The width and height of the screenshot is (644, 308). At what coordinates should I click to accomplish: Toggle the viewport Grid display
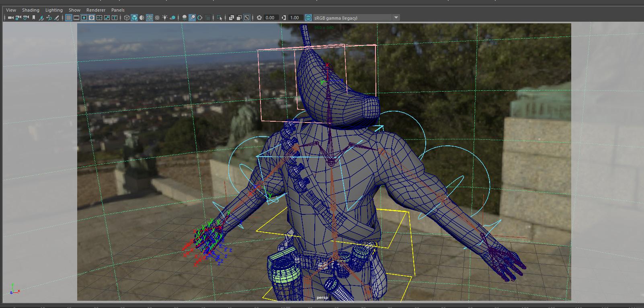click(69, 18)
